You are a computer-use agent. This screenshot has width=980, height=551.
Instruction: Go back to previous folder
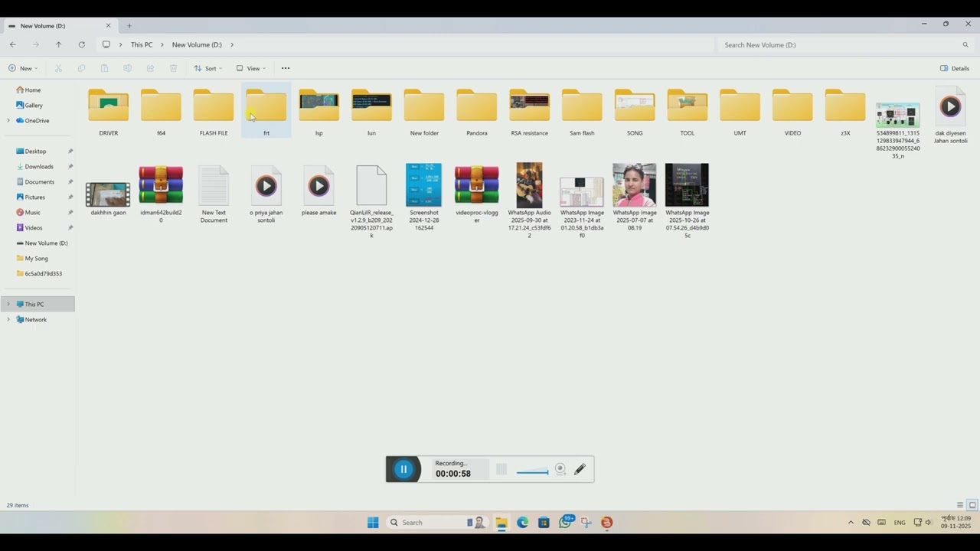click(12, 44)
